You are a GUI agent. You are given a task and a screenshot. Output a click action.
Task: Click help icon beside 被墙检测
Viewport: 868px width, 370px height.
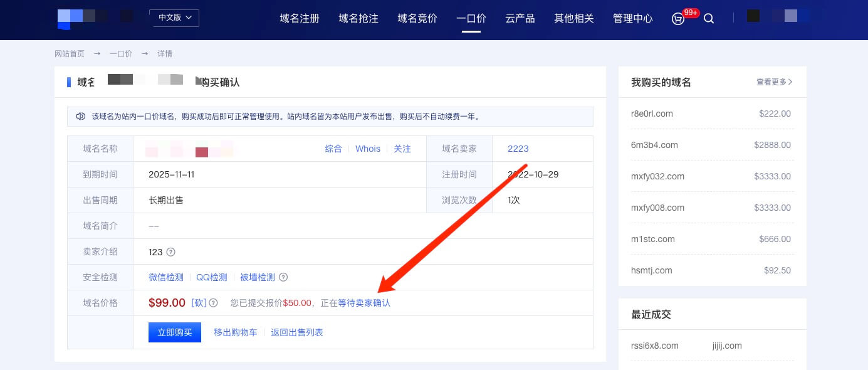(283, 277)
